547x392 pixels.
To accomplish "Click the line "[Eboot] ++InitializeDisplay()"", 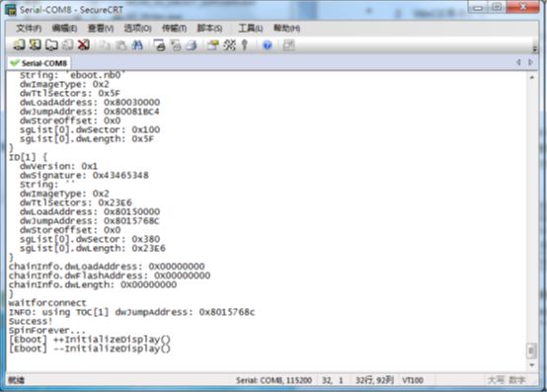I will (90, 339).
